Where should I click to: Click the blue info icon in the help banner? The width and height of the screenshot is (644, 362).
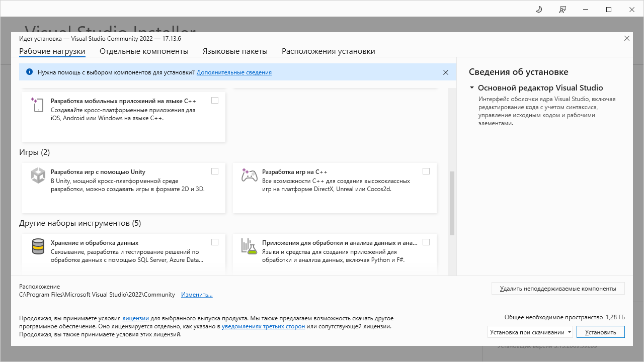click(x=29, y=72)
